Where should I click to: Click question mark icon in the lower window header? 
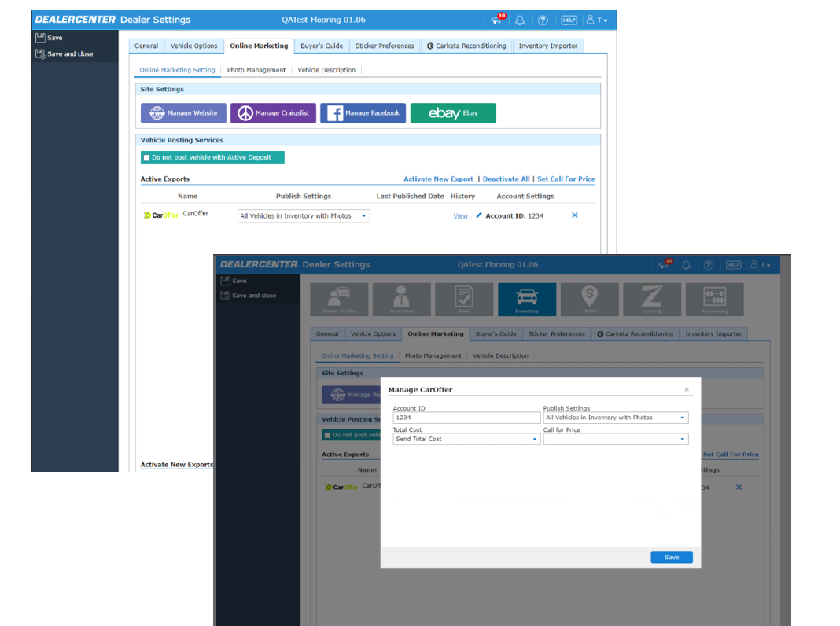coord(708,265)
